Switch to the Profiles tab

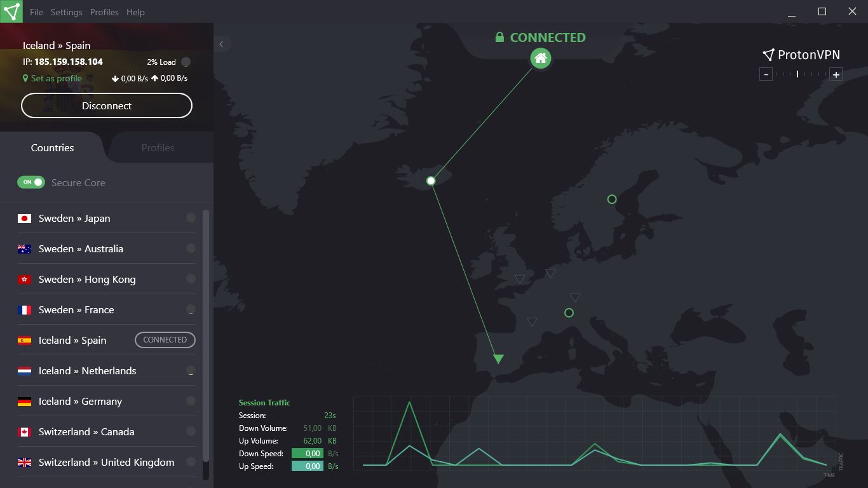pos(157,147)
